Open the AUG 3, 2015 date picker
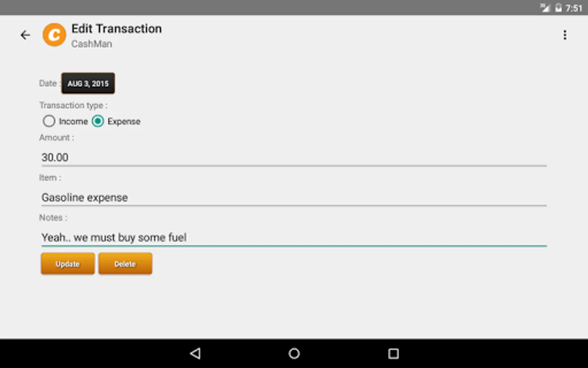Image resolution: width=588 pixels, height=368 pixels. point(88,83)
